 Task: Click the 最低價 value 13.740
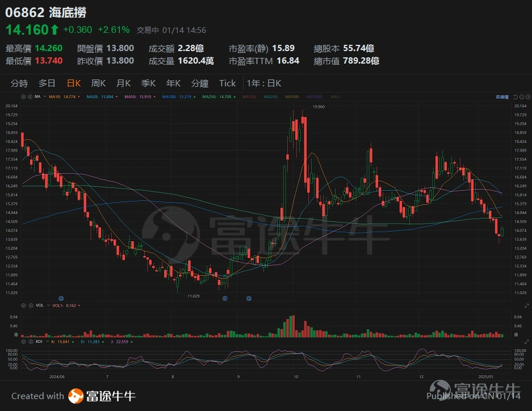[48, 61]
